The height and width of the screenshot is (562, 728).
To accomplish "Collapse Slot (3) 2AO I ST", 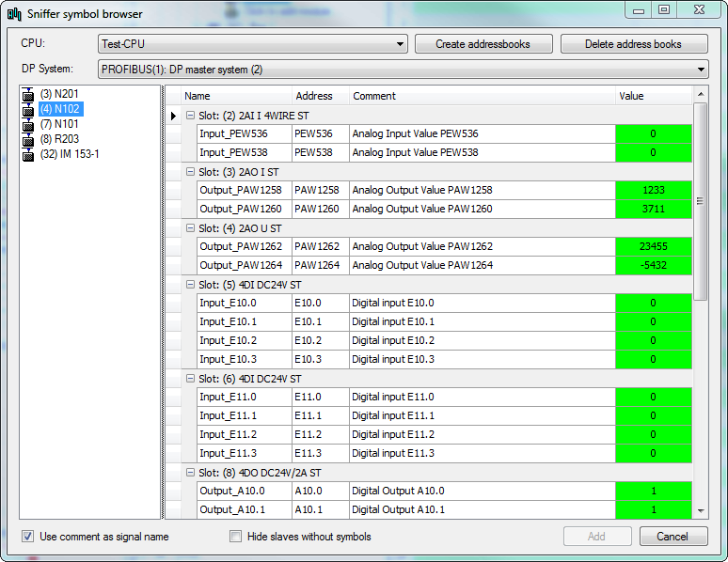I will [x=190, y=172].
